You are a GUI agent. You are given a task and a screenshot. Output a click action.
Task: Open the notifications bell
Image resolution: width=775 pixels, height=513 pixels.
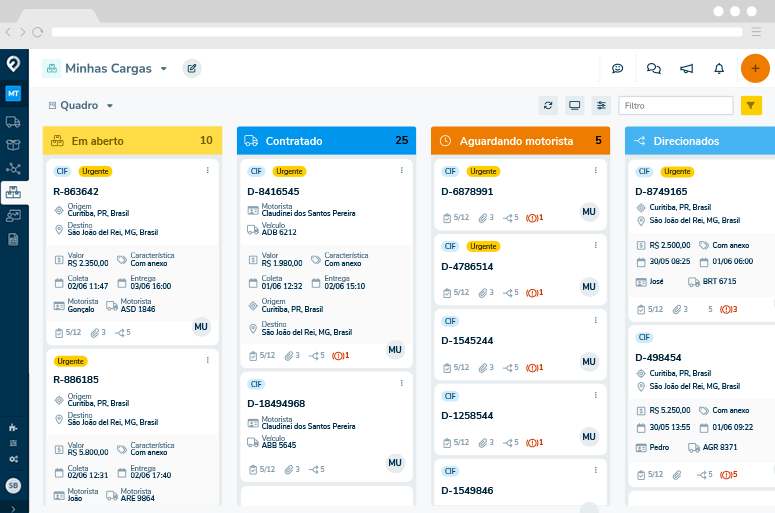click(x=719, y=69)
